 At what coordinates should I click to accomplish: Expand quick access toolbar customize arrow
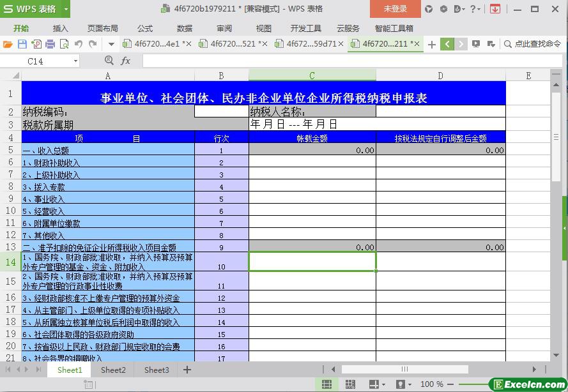click(111, 44)
